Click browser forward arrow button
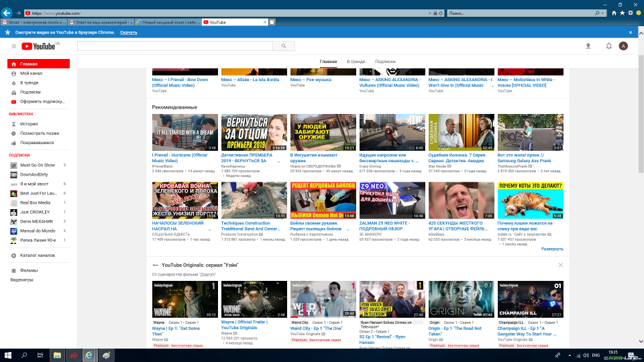Screen dimensions: 644x362 point(18,13)
